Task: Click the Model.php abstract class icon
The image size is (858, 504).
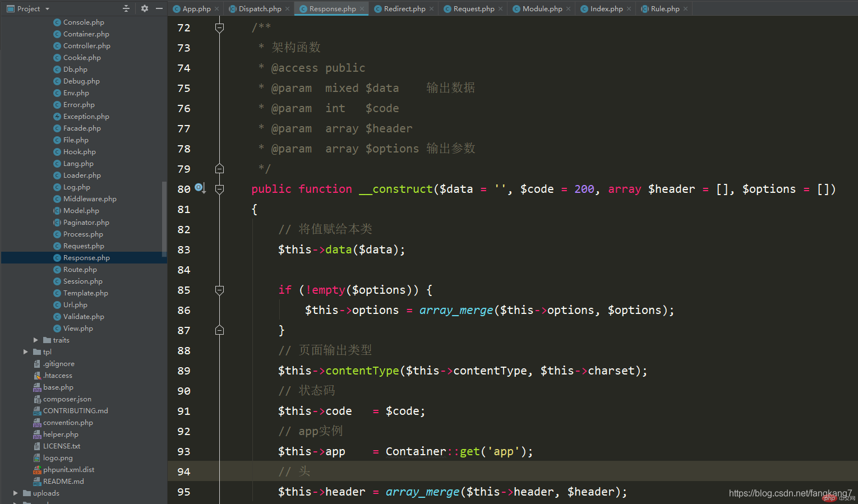Action: (x=57, y=211)
